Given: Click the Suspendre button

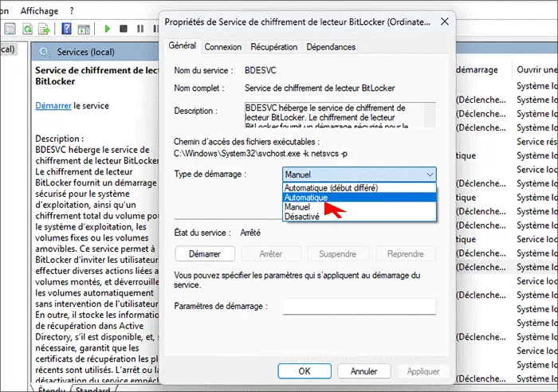Looking at the screenshot, I should 337,253.
